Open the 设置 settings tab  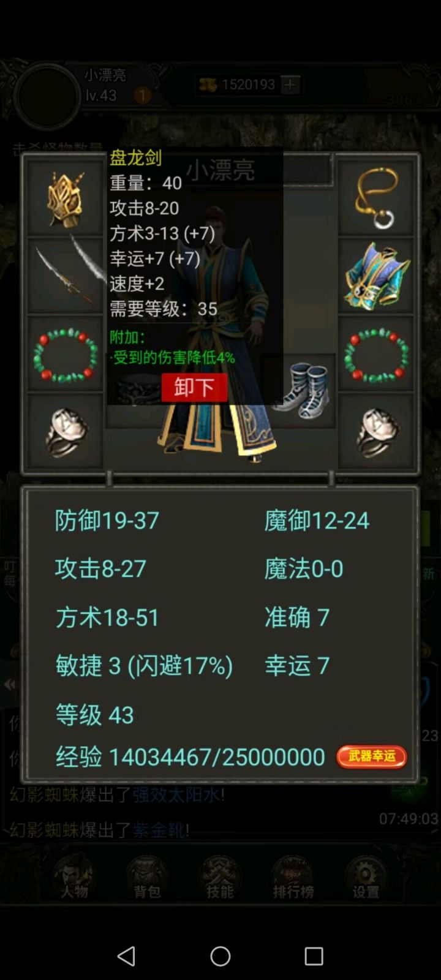(x=366, y=877)
